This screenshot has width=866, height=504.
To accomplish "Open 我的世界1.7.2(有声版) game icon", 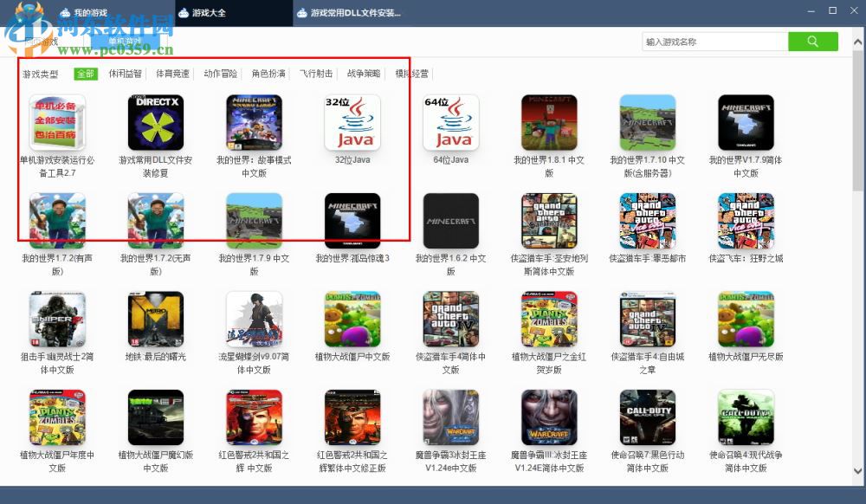I will click(x=57, y=221).
